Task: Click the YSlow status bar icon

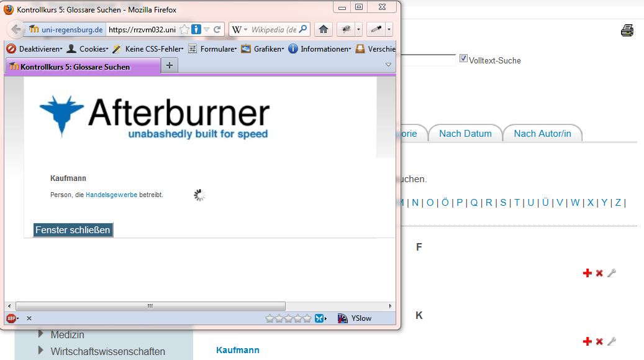Action: tap(355, 318)
